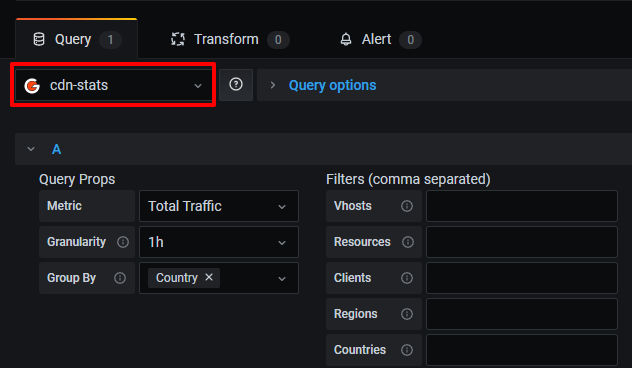Click into the Vhosts filter field

pyautogui.click(x=522, y=206)
